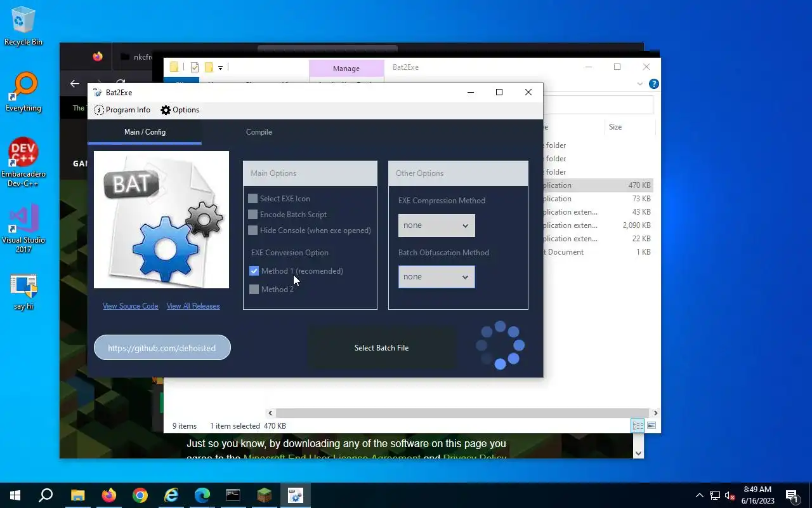Open the notification center icon
The width and height of the screenshot is (812, 508).
[792, 495]
